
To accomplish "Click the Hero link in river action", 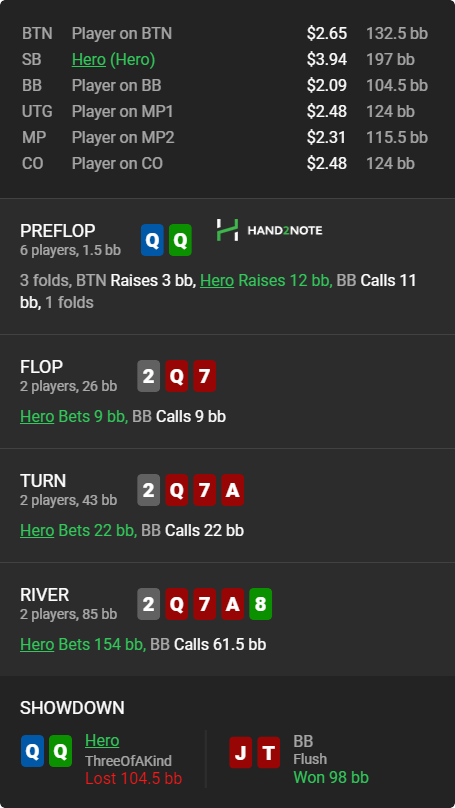I will point(37,644).
